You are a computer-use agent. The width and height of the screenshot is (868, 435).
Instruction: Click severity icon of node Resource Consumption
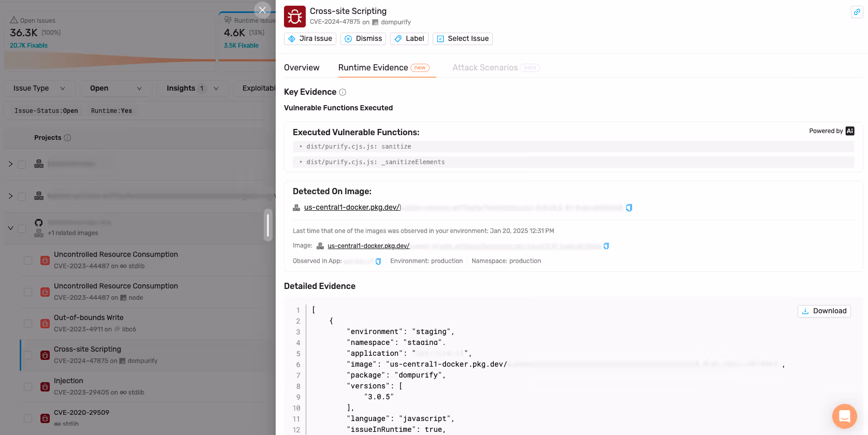45,292
